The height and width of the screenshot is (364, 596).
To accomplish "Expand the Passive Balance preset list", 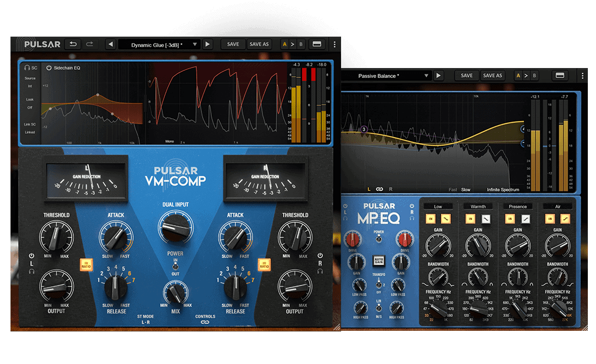I will pos(427,76).
